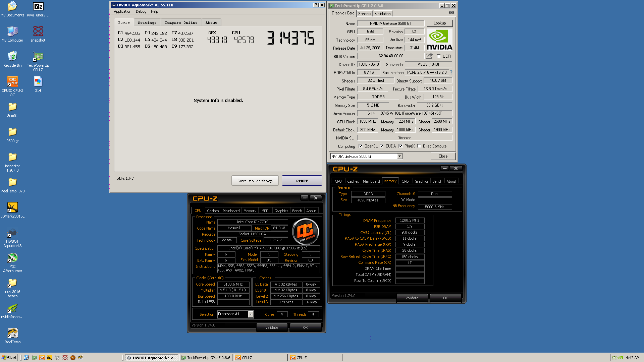The height and width of the screenshot is (362, 644).
Task: Click the START benchmark button
Action: (x=302, y=181)
